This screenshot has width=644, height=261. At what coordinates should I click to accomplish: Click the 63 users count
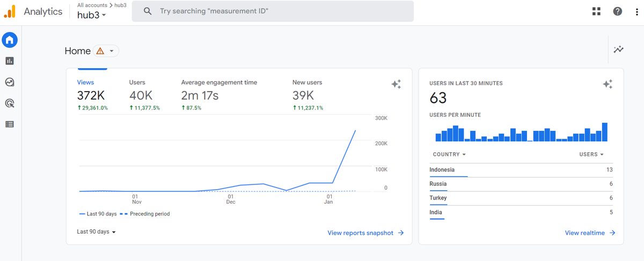(x=438, y=98)
